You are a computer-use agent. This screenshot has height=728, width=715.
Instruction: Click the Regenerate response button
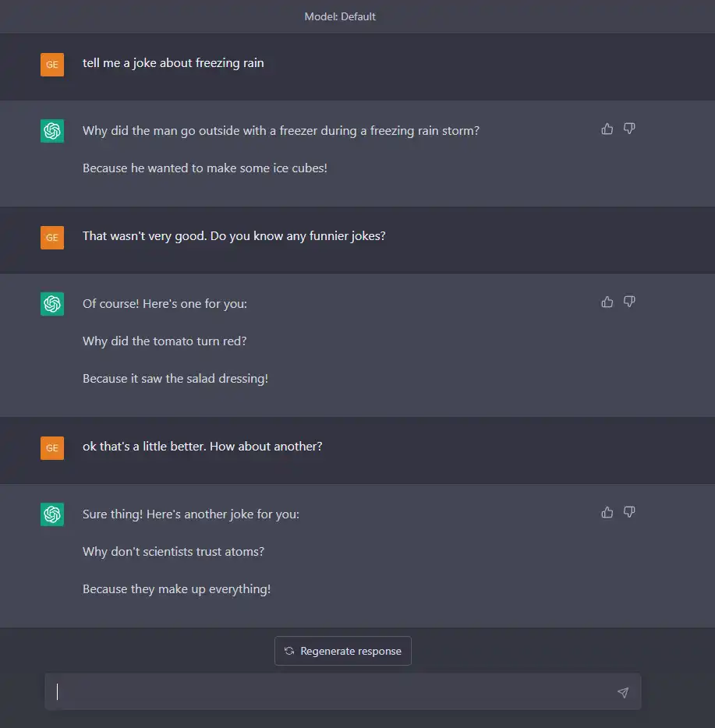point(343,651)
